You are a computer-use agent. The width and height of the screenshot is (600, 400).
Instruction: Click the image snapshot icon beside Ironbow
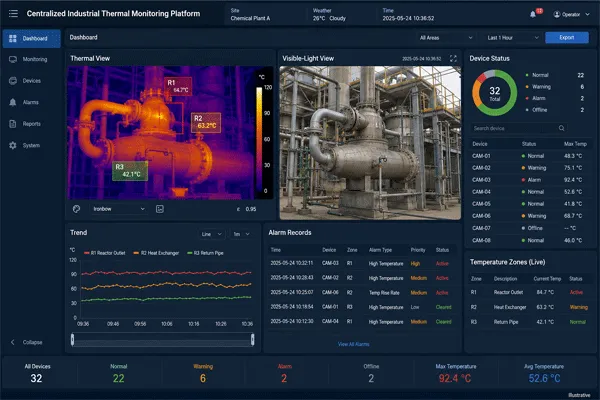(160, 209)
